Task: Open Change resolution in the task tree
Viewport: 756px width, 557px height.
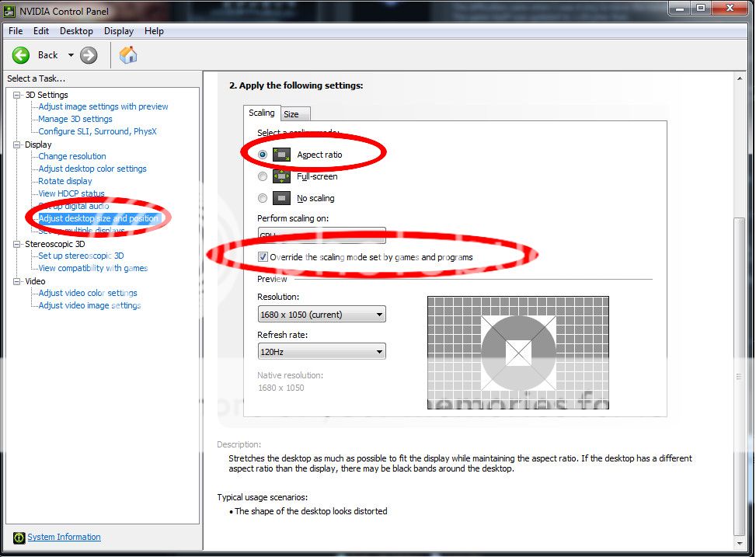Action: (x=72, y=156)
